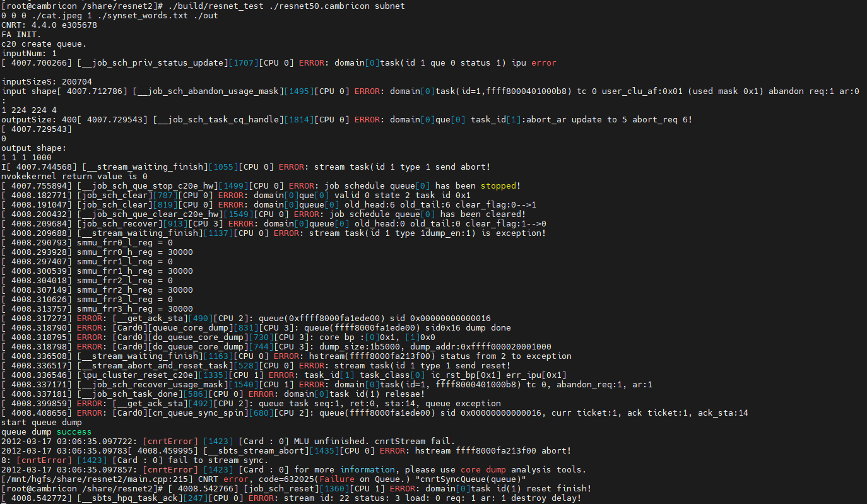The height and width of the screenshot is (504, 867).
Task: Click the green 'success' word
Action: point(74,431)
